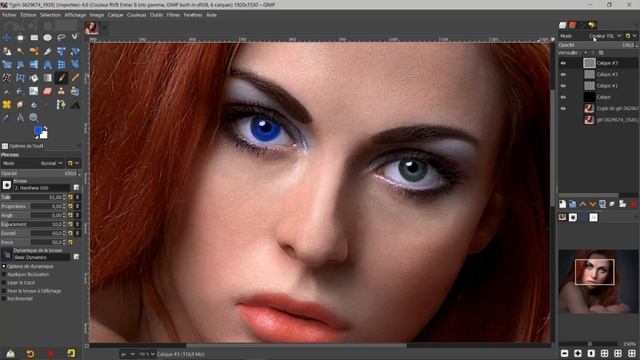This screenshot has width=640, height=360.
Task: Duplicate the selected layer
Action: 602,204
